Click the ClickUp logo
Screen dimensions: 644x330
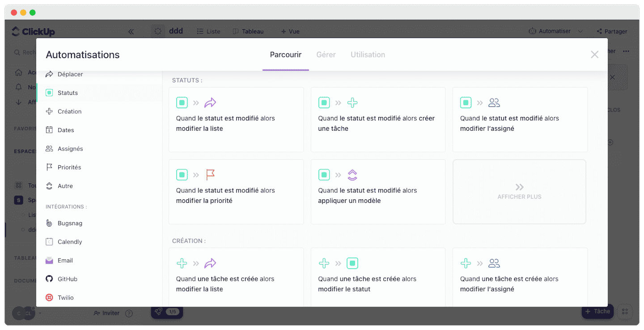coord(33,31)
